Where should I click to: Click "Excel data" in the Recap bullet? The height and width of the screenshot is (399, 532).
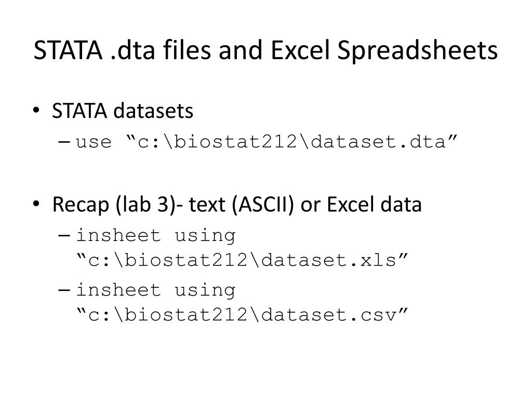pyautogui.click(x=374, y=205)
